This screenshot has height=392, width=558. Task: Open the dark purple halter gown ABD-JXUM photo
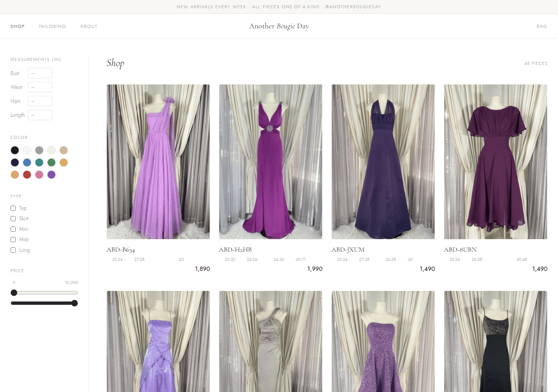[x=383, y=162]
